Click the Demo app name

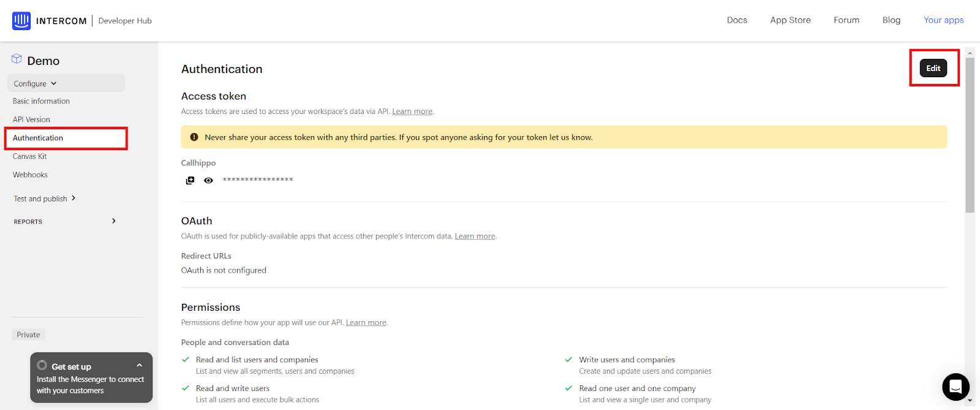[x=43, y=61]
